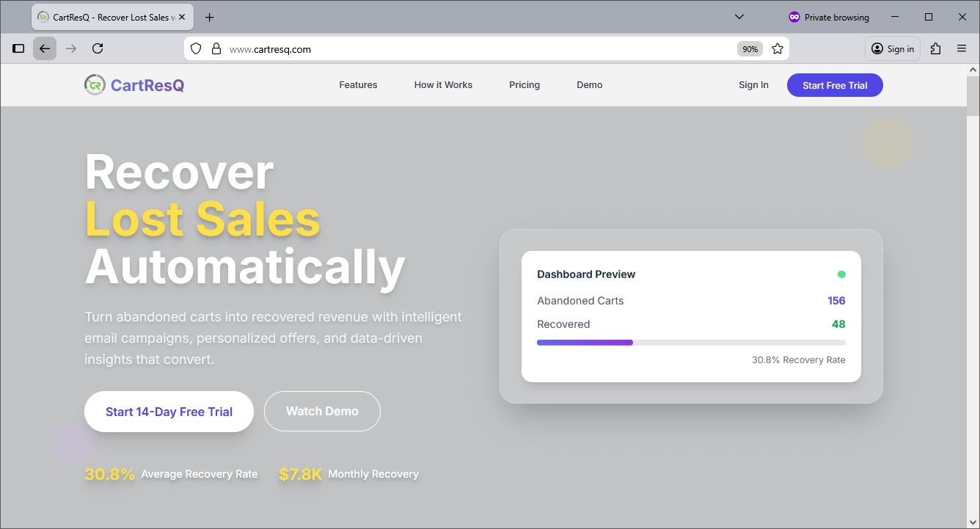Viewport: 980px width, 529px height.
Task: Click the site security padlock icon
Action: coord(216,49)
